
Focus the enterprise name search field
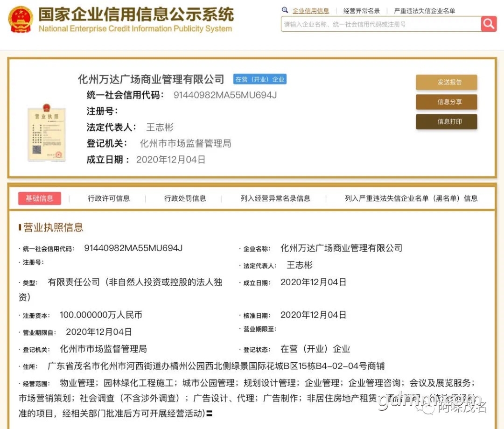click(381, 24)
